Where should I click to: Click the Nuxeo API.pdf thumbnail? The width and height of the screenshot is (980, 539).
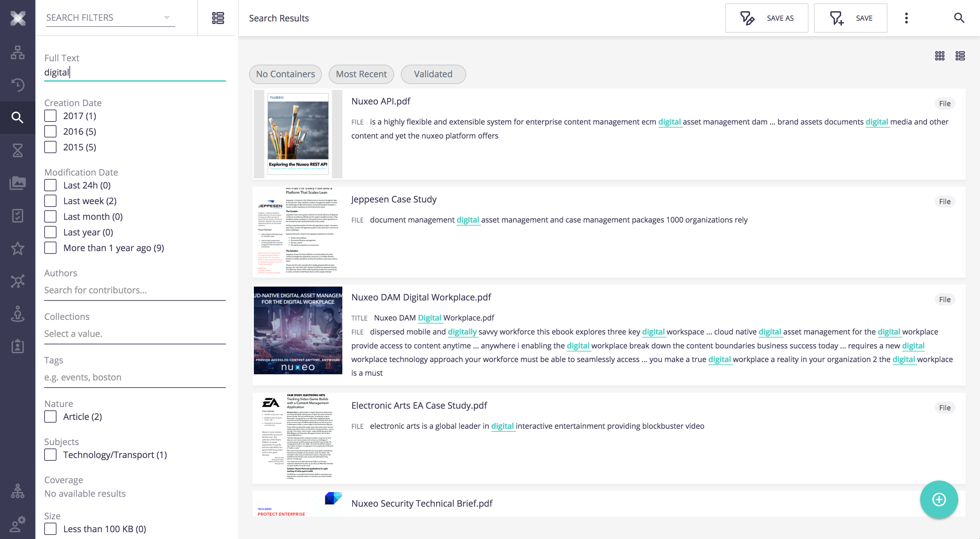coord(298,134)
